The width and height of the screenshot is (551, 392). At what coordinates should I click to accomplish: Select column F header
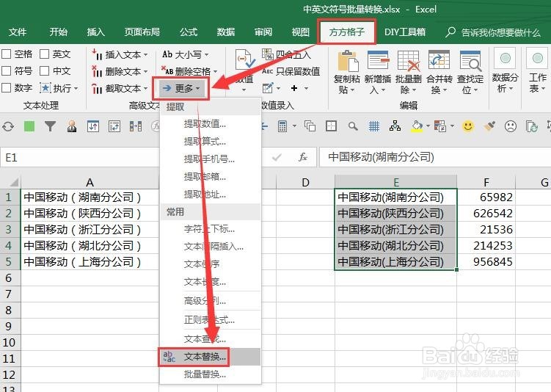pos(486,182)
